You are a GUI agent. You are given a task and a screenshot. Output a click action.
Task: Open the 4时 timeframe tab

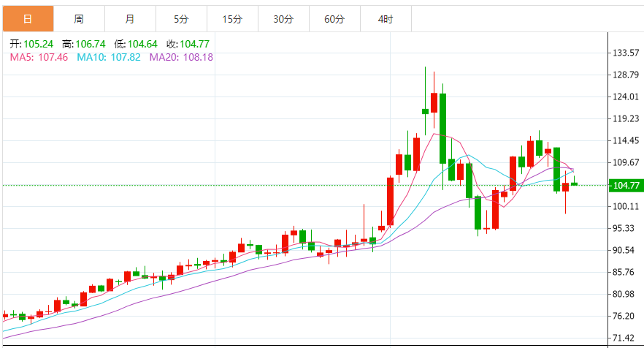(x=386, y=19)
